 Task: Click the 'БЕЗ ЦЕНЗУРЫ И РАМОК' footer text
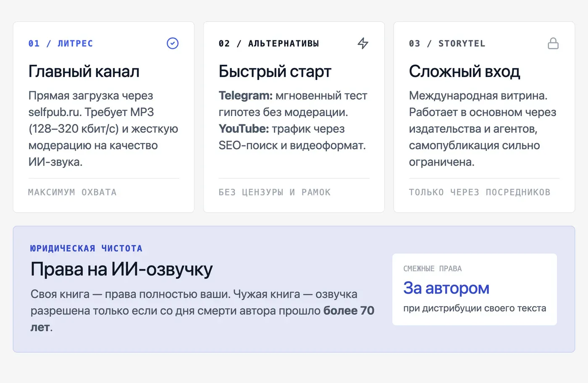click(x=275, y=192)
